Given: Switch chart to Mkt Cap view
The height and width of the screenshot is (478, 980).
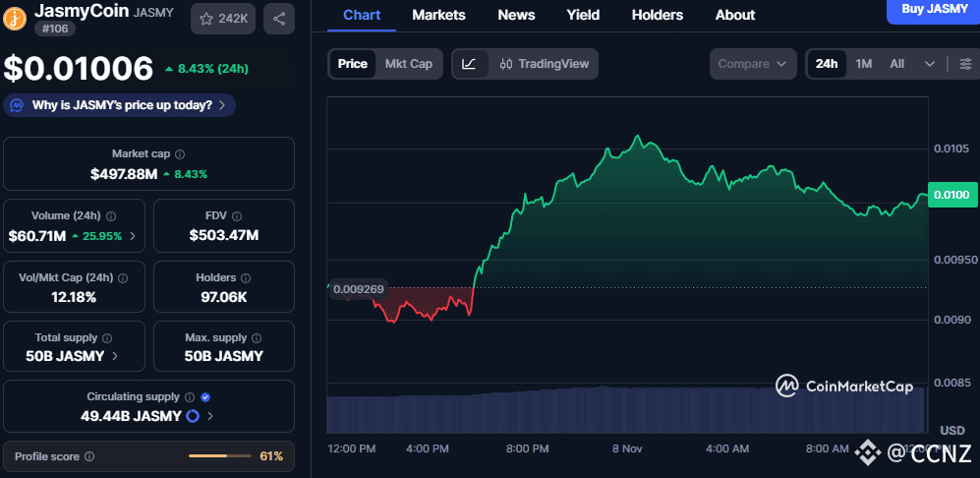Looking at the screenshot, I should pos(408,64).
